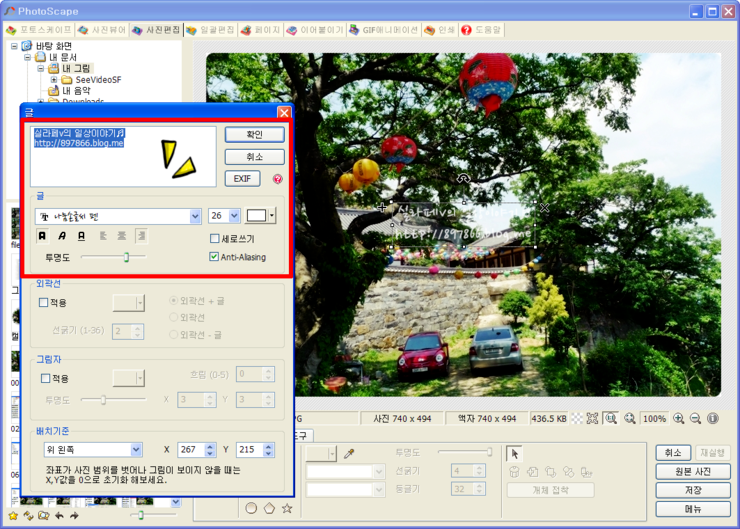Screen dimensions: 740x529
Task: Click the text input box with blog URL
Action: 122,156
